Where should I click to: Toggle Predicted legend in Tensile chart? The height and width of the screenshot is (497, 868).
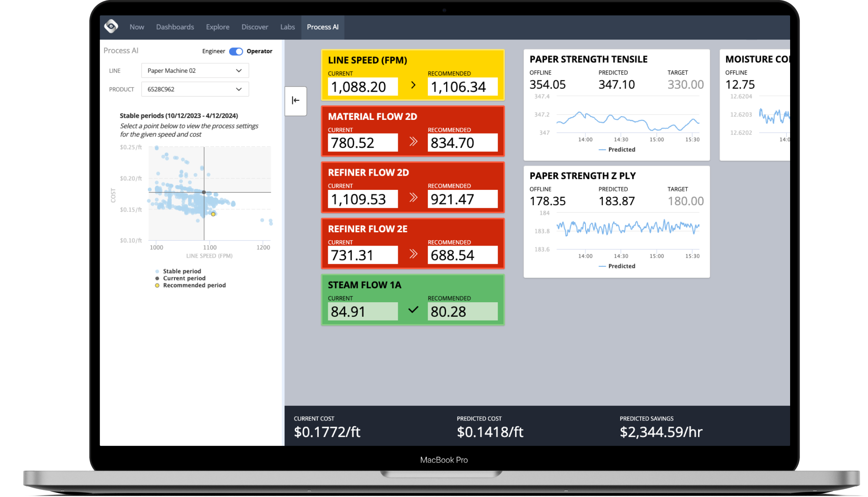(x=617, y=150)
